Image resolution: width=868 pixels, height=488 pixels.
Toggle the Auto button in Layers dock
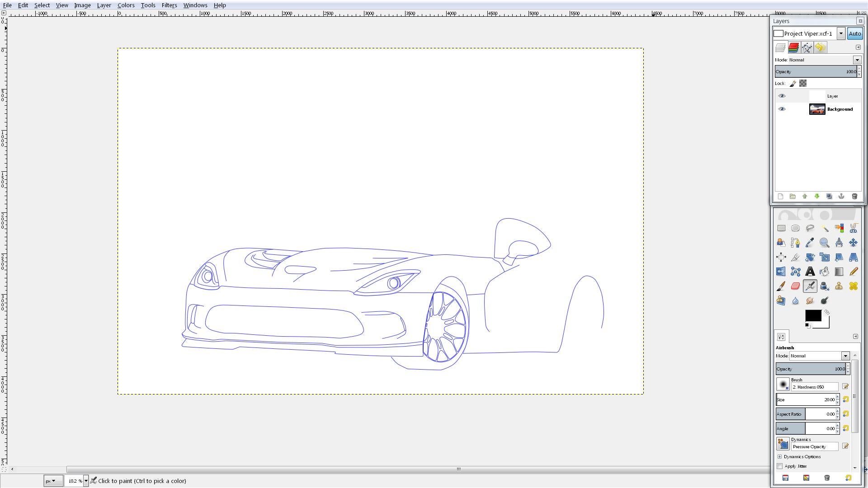854,33
